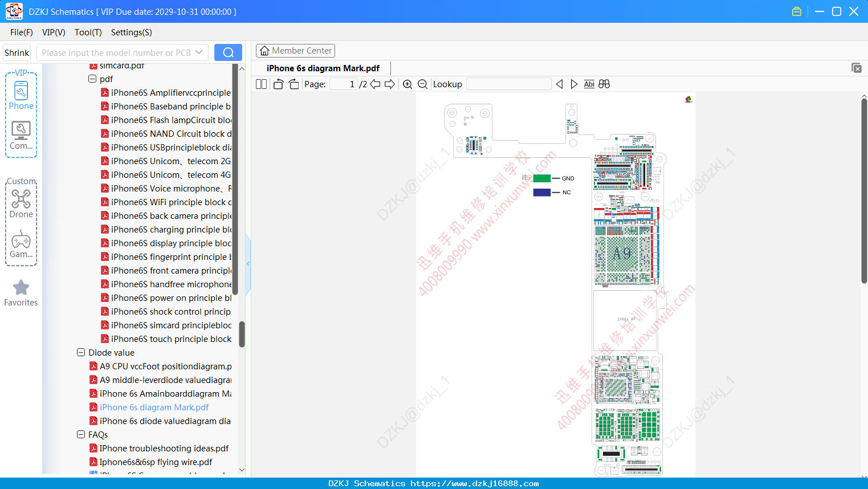The image size is (868, 489).
Task: Click the PDF icon beside A9 CPU vccFoot positiondiagram
Action: coord(93,366)
